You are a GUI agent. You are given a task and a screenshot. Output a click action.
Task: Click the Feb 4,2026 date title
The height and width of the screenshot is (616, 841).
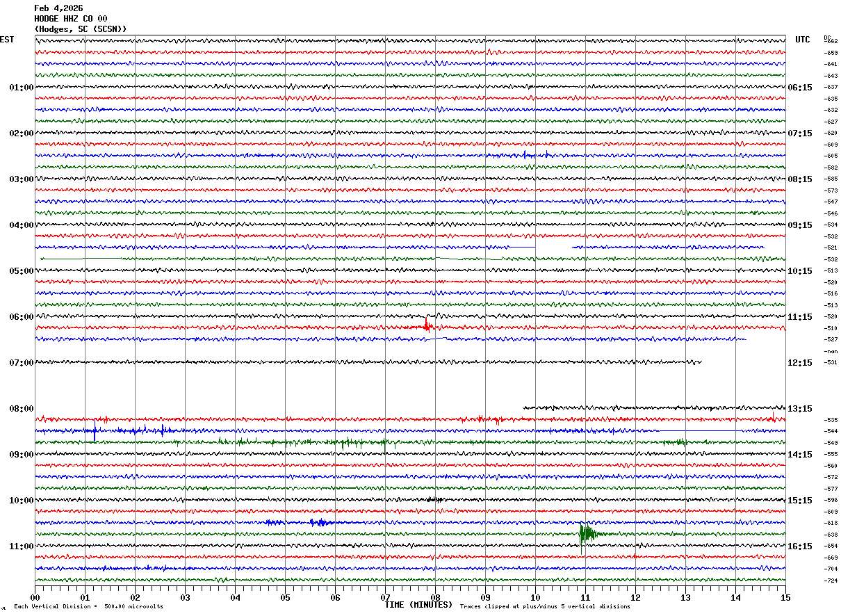coord(58,8)
